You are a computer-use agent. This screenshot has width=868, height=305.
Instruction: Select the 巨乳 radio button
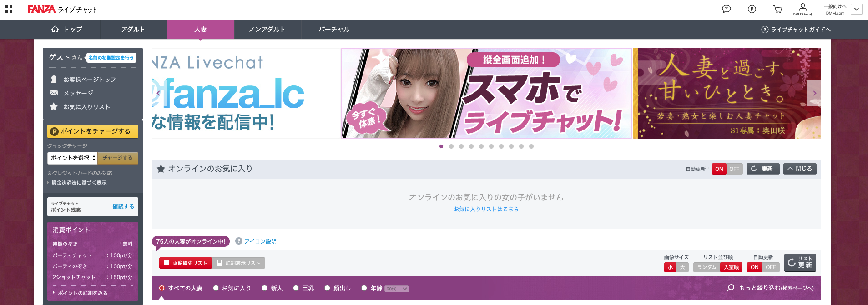[296, 288]
